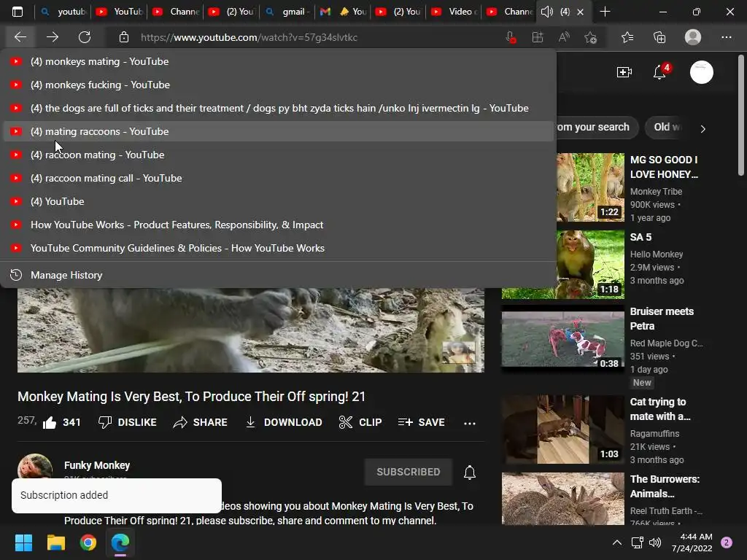Image resolution: width=747 pixels, height=560 pixels.
Task: Open the taskbar volume icon
Action: (x=656, y=542)
